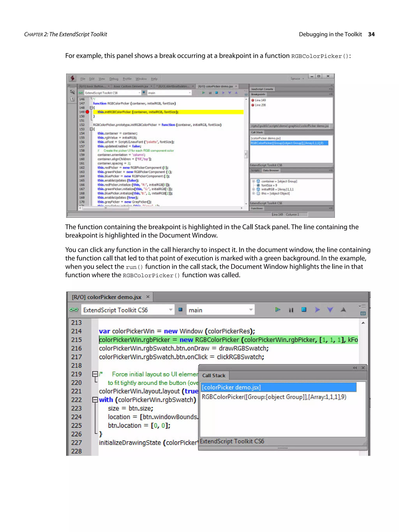399x532 pixels.
Task: Click the find binoculars icon in upper sidebar
Action: pyautogui.click(x=72, y=92)
